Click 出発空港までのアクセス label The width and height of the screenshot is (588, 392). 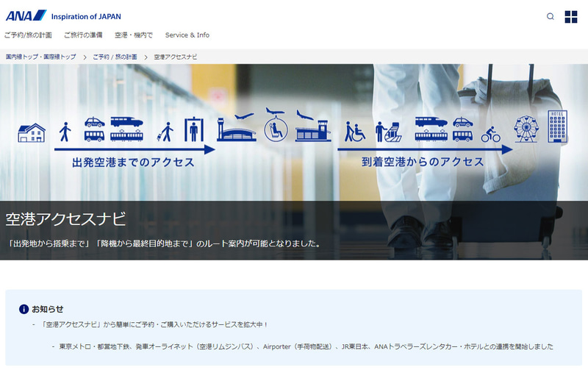[x=133, y=163]
